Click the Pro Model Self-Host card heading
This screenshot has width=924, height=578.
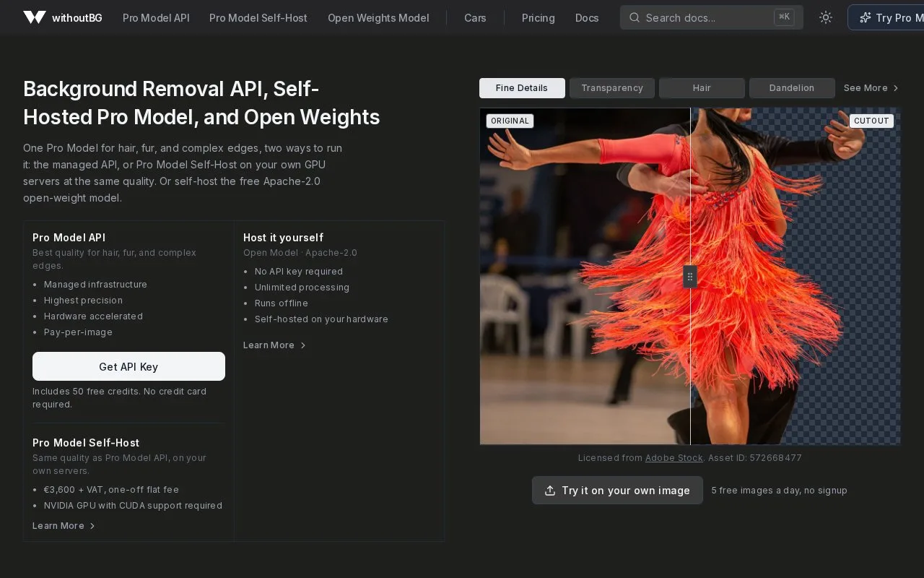tap(86, 443)
